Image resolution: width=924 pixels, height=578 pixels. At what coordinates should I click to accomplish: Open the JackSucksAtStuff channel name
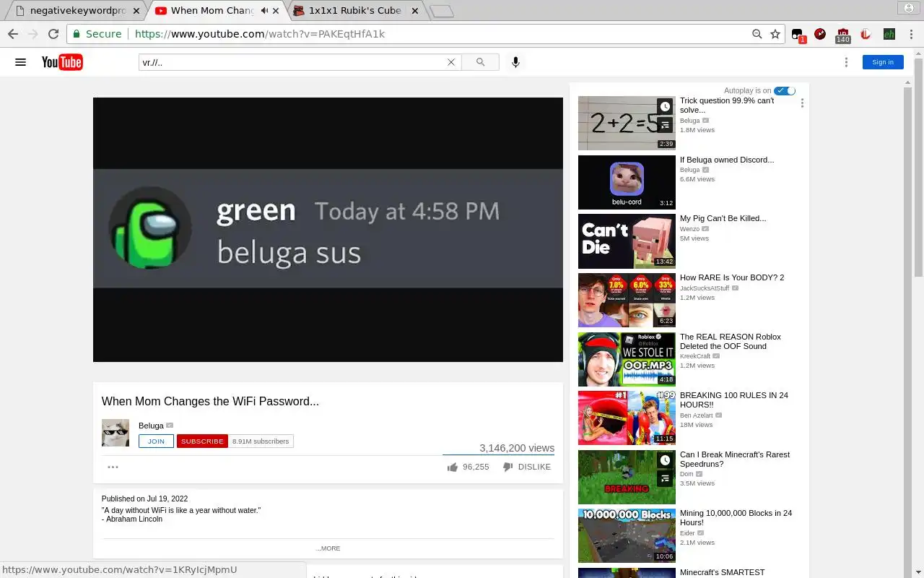(705, 288)
